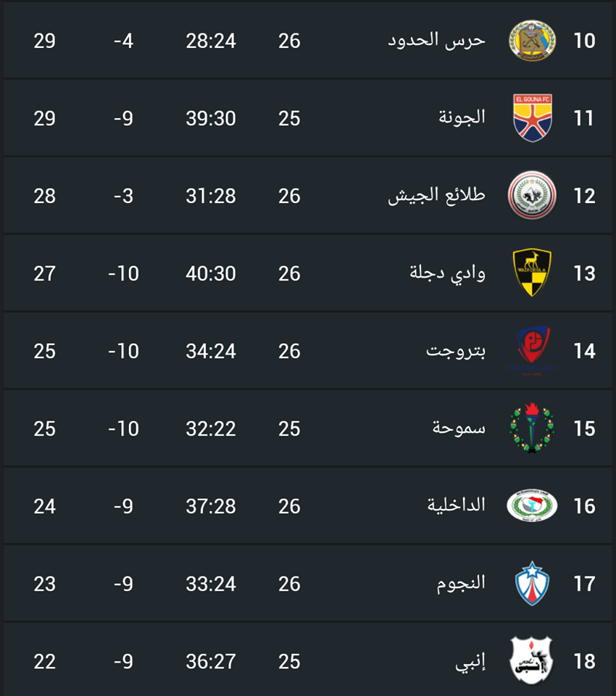Screen dimensions: 616x696
Task: Click rank number 18 row
Action: 308,661
